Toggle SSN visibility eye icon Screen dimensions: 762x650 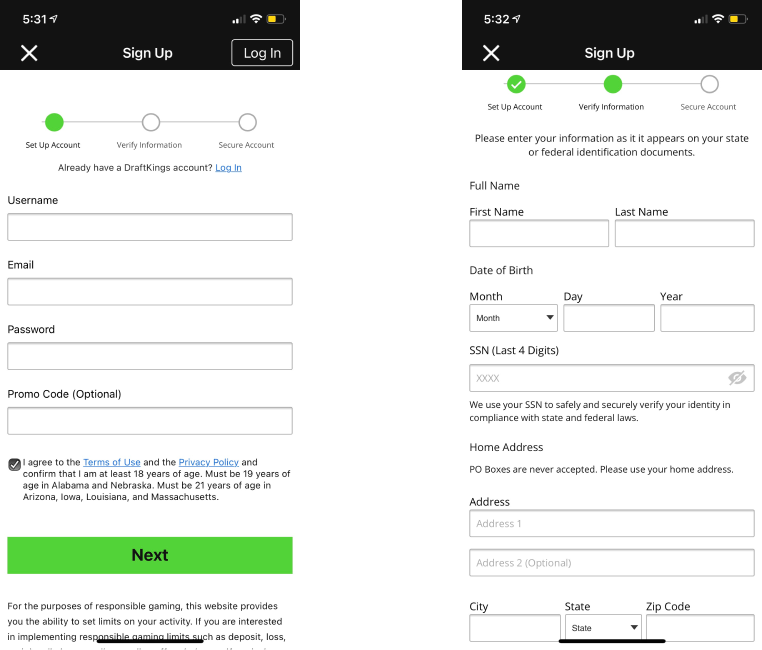coord(737,378)
